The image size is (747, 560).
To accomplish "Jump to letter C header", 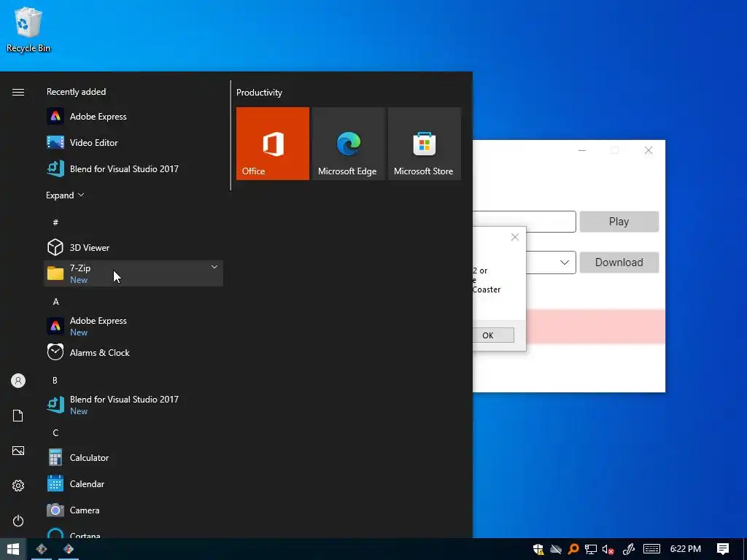I will (55, 432).
